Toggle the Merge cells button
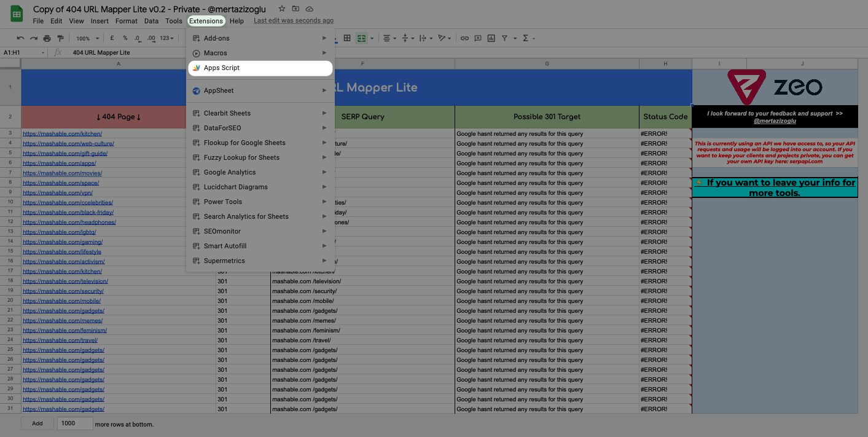The height and width of the screenshot is (437, 868). (362, 38)
